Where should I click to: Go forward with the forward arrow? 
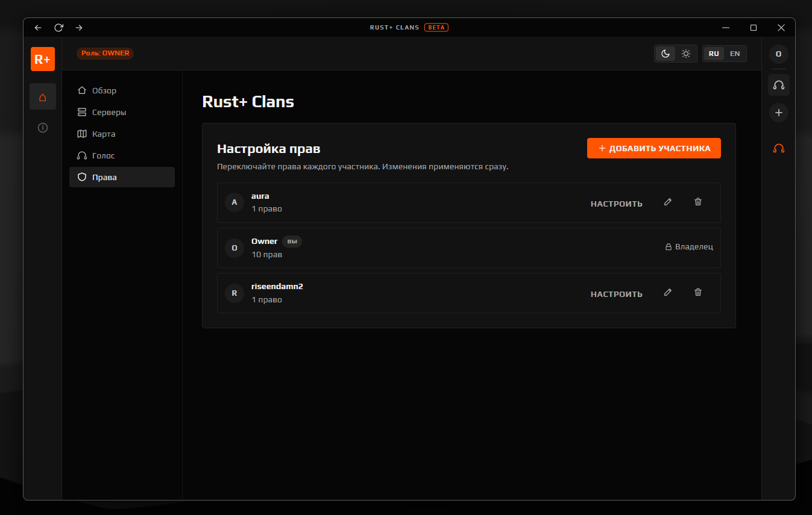pos(79,28)
